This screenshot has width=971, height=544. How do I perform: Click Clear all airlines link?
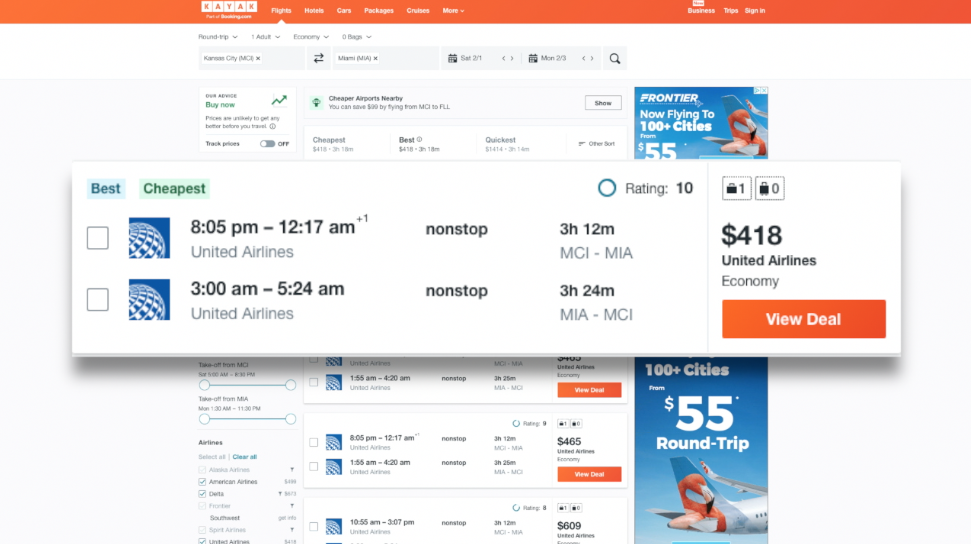(x=245, y=457)
